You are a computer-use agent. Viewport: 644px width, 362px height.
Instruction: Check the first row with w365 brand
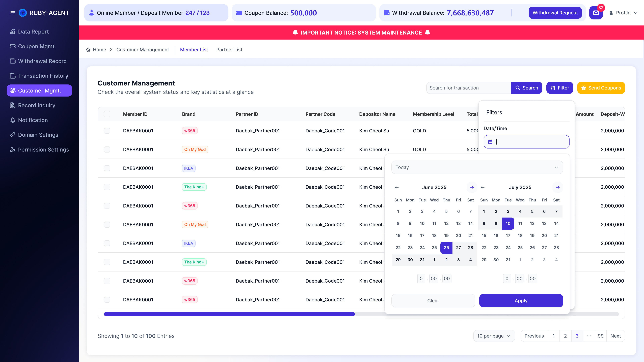(x=107, y=131)
